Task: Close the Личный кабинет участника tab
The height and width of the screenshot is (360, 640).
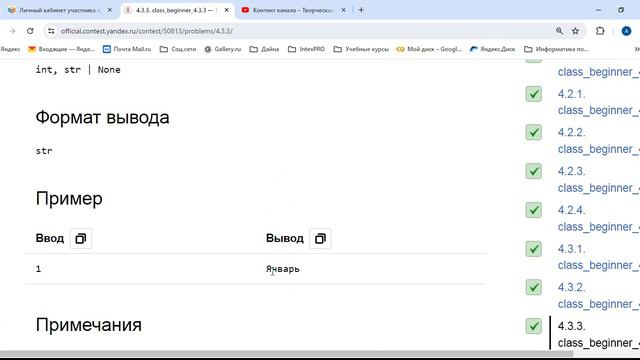Action: pos(109,10)
